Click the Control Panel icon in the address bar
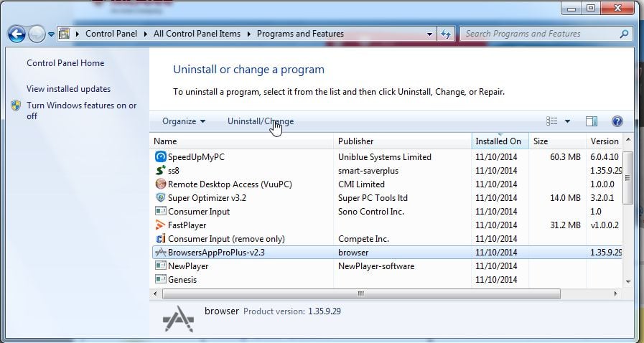Screen dimensions: 644x343 [64, 34]
